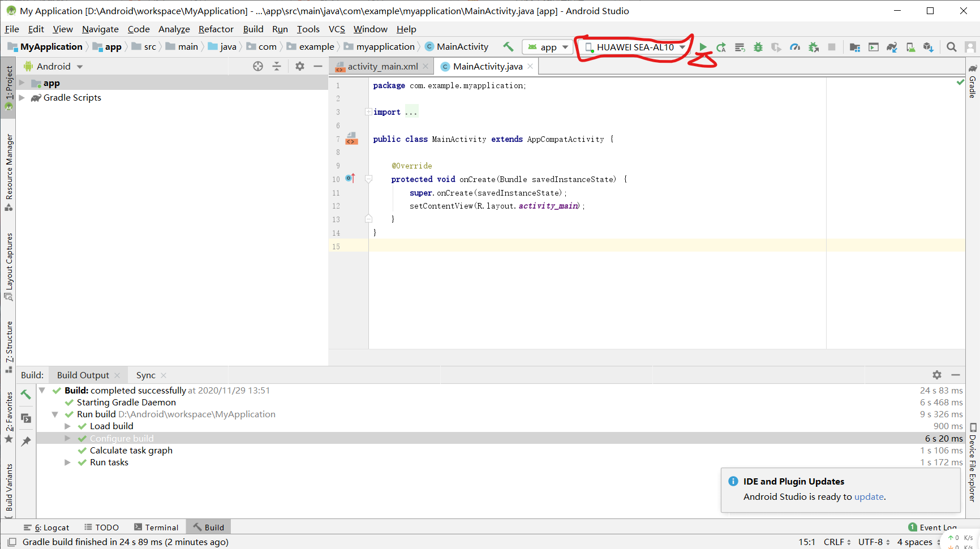Click the user account avatar icon
Image resolution: width=980 pixels, height=549 pixels.
pyautogui.click(x=970, y=47)
